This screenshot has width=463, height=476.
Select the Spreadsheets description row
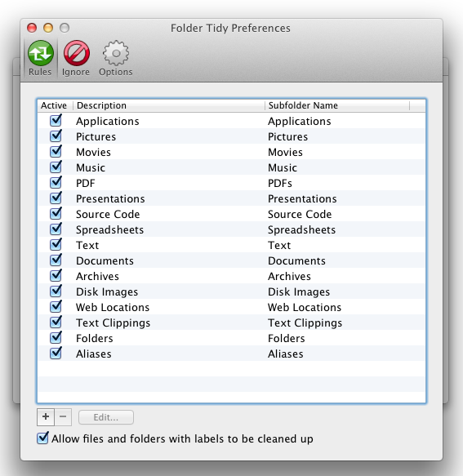[110, 229]
